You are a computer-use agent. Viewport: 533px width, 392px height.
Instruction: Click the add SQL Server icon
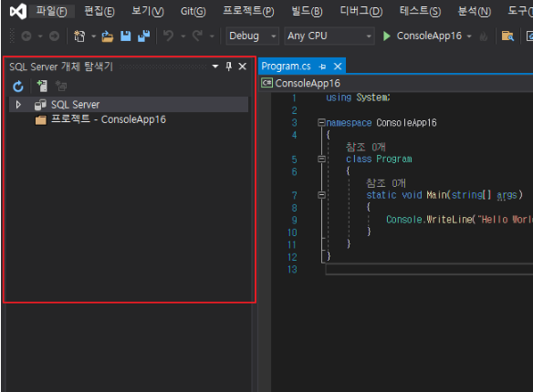coord(42,86)
